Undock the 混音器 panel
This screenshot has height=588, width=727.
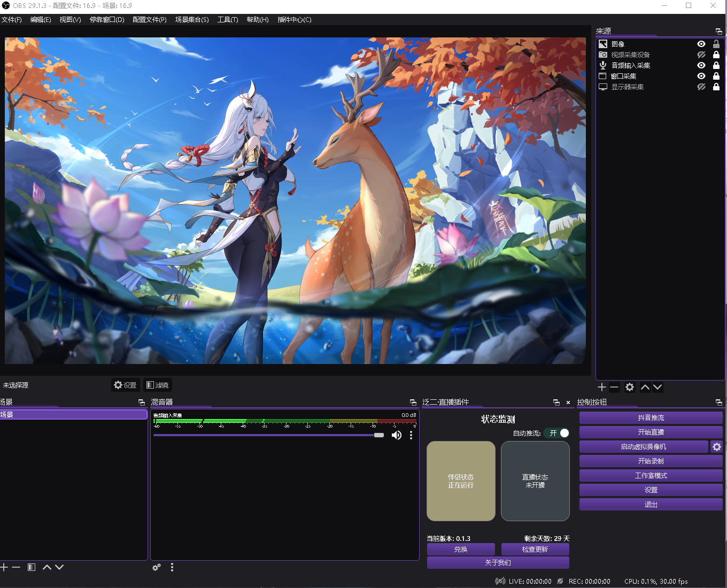(413, 402)
